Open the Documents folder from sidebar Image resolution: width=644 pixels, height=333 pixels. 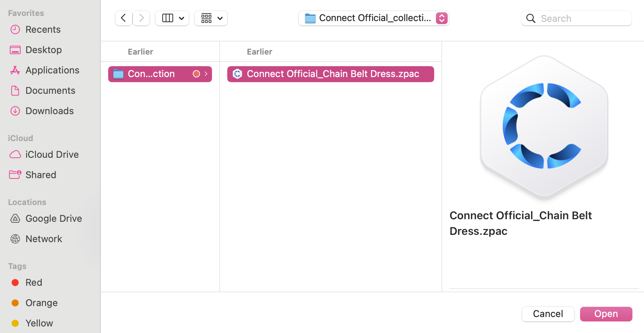click(x=50, y=91)
